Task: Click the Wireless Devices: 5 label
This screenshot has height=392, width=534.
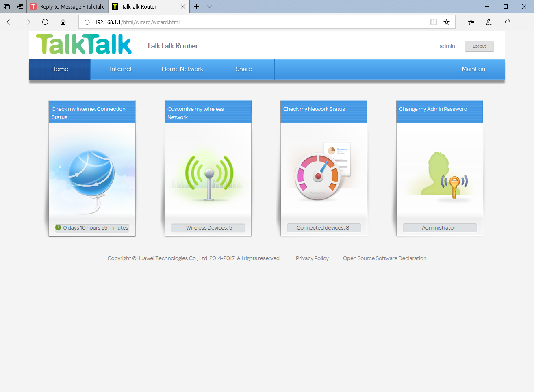Action: [x=208, y=227]
